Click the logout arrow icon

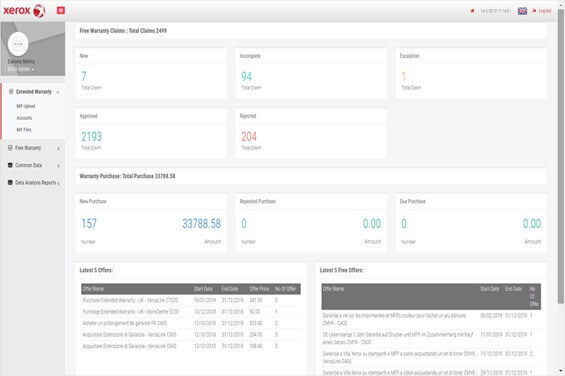pyautogui.click(x=534, y=11)
